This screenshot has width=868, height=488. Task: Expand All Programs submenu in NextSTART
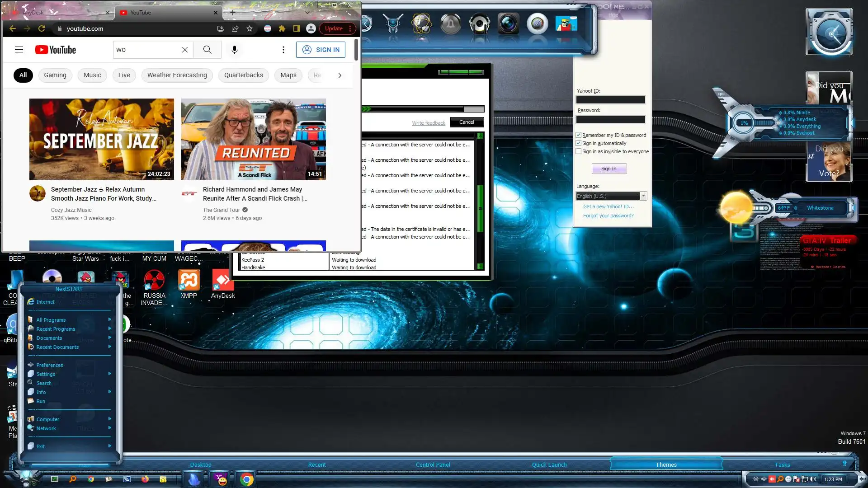click(x=52, y=320)
